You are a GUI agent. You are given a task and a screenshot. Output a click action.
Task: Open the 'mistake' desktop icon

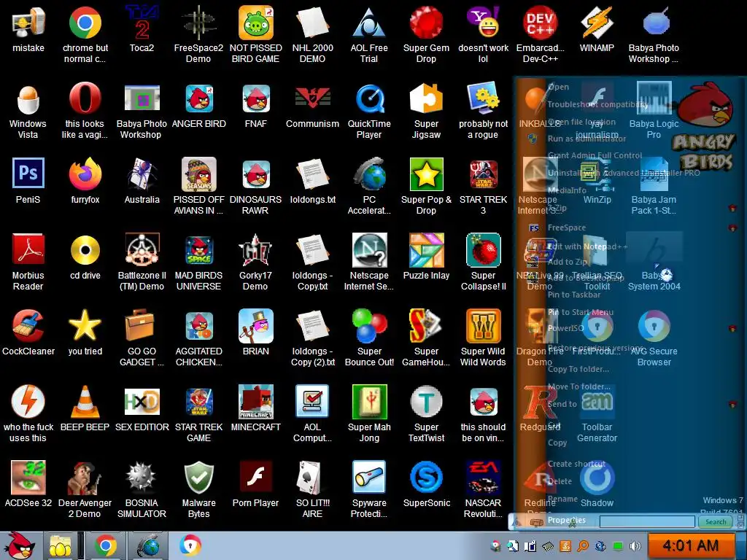pyautogui.click(x=28, y=23)
